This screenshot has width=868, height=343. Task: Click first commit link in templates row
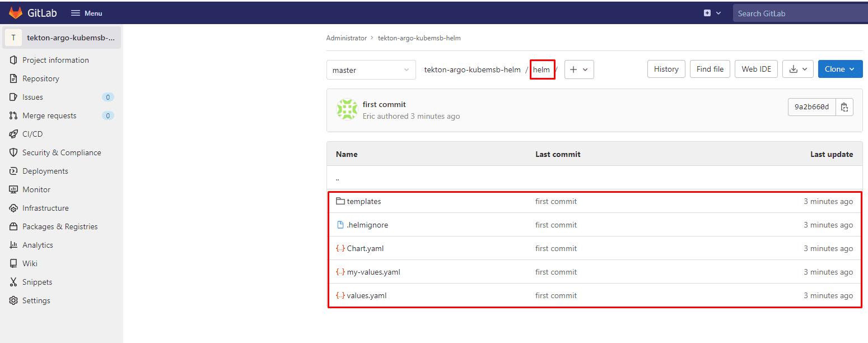pyautogui.click(x=556, y=201)
